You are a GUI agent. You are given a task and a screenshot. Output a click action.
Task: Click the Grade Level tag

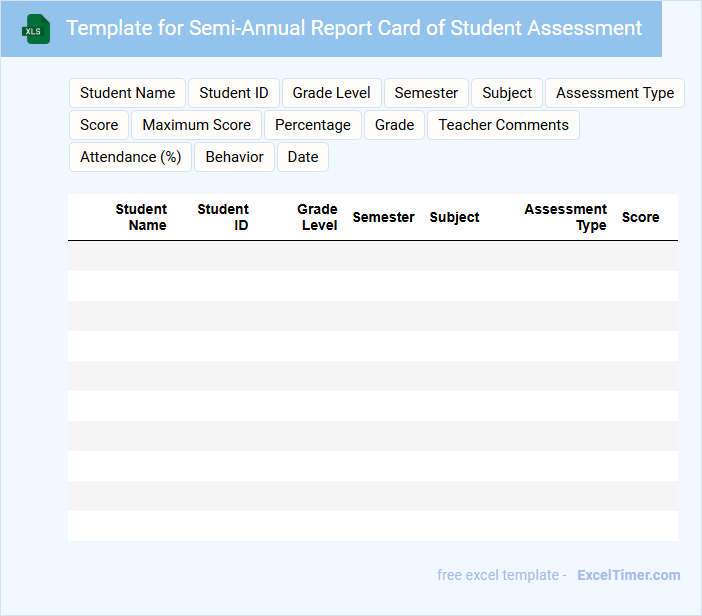click(331, 93)
